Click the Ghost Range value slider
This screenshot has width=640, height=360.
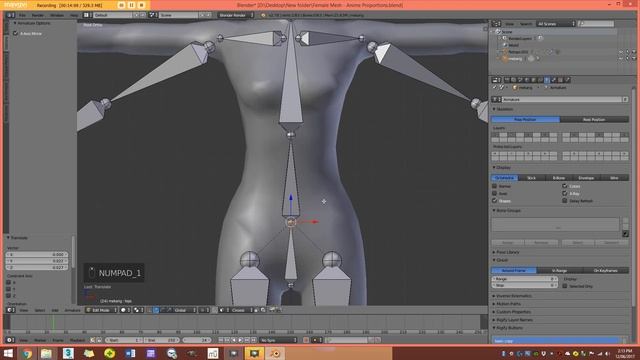[524, 279]
